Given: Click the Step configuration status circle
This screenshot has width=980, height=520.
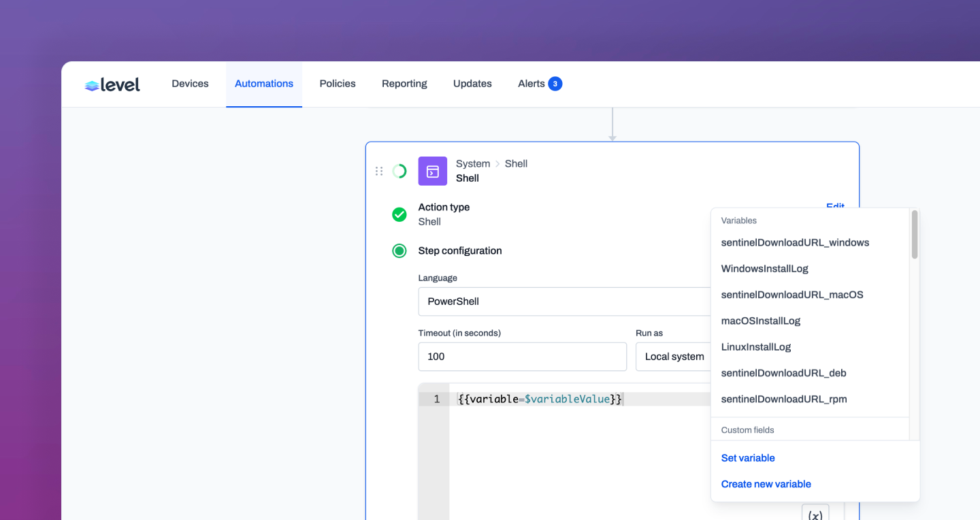Looking at the screenshot, I should tap(399, 251).
